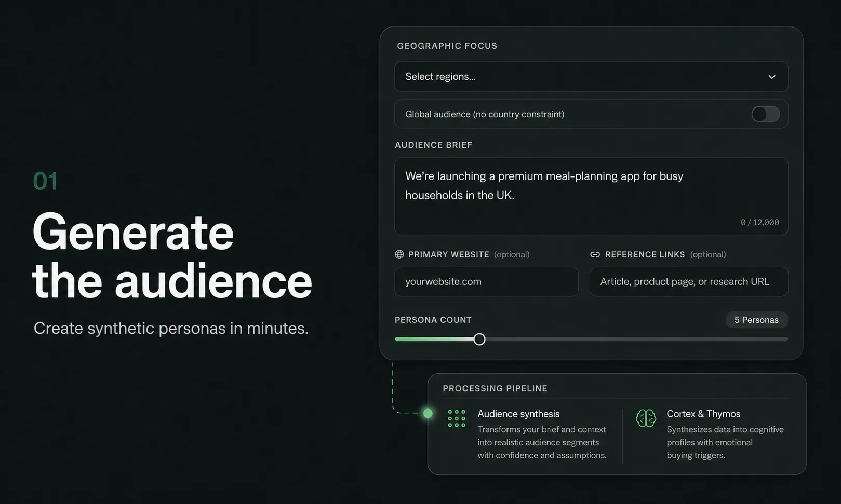The width and height of the screenshot is (841, 504).
Task: Click the Persona Count label
Action: 433,320
